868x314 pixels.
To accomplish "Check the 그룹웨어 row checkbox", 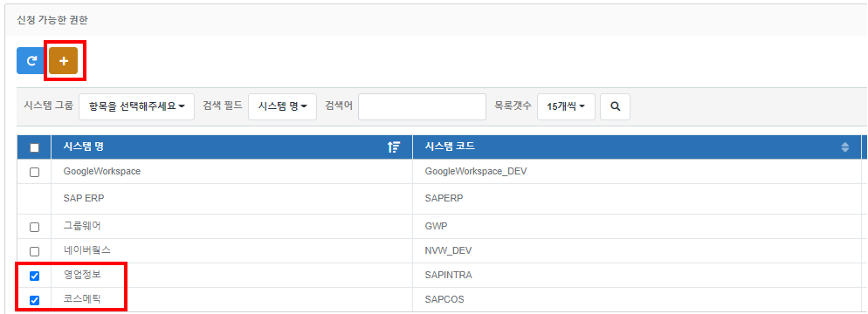I will click(34, 227).
